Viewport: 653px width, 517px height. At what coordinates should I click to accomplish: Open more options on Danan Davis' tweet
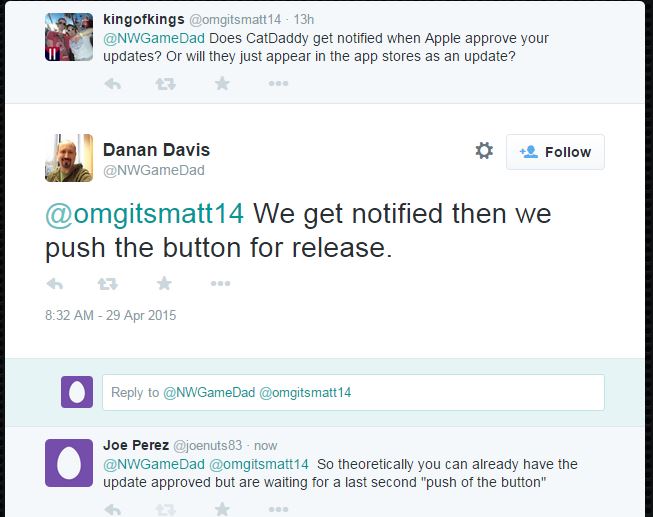220,284
